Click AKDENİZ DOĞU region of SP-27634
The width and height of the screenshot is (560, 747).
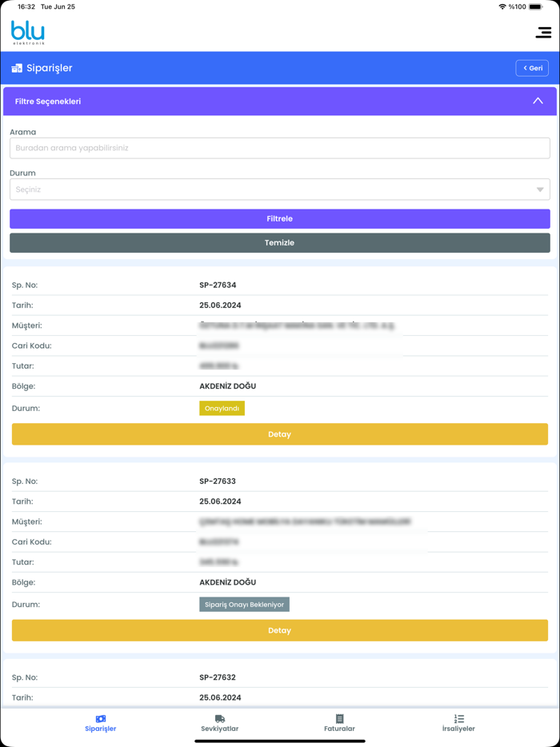(228, 385)
